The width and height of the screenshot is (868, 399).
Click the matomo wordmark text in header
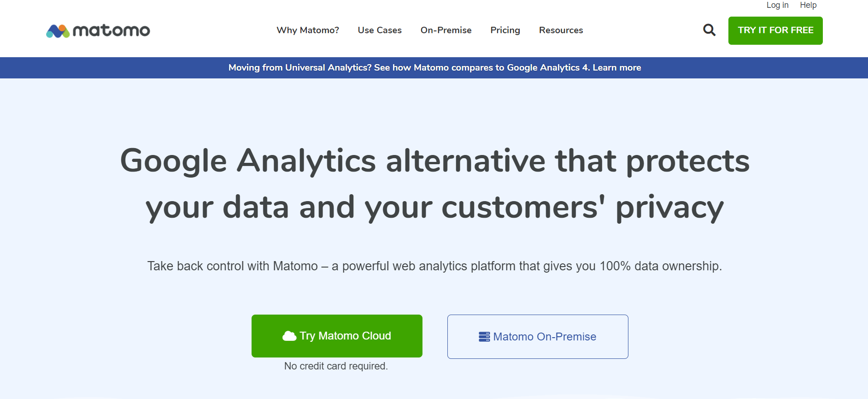111,31
